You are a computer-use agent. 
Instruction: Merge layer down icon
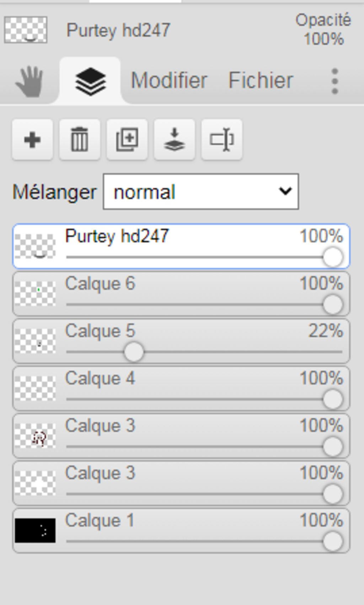[x=174, y=139]
